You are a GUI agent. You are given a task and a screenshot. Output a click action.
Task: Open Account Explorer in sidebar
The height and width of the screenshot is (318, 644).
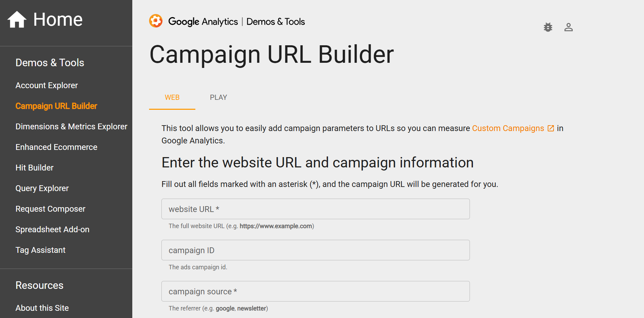click(x=47, y=85)
